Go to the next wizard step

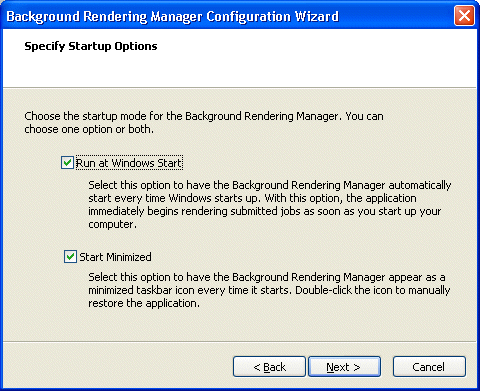point(344,367)
